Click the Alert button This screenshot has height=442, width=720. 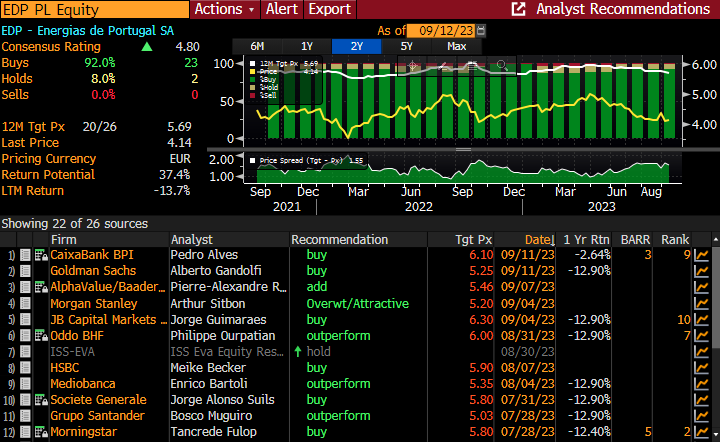[x=281, y=9]
